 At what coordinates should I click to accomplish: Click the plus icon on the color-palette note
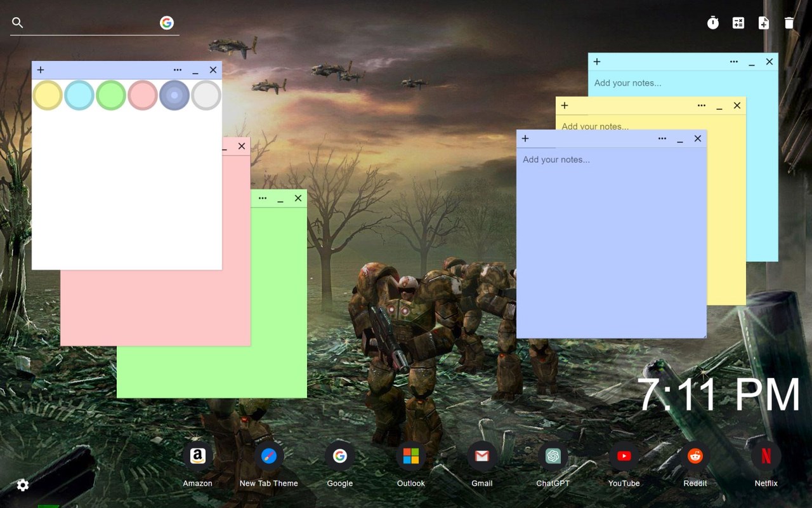(x=41, y=70)
